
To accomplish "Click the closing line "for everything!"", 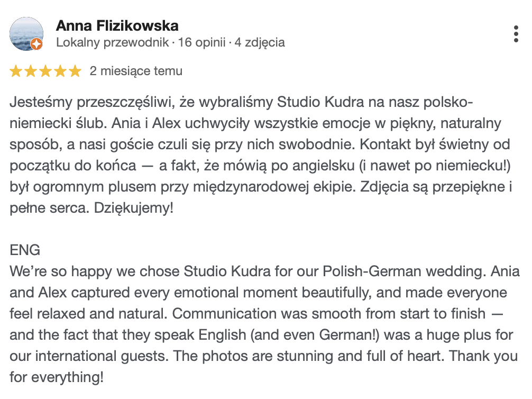I will 57,378.
